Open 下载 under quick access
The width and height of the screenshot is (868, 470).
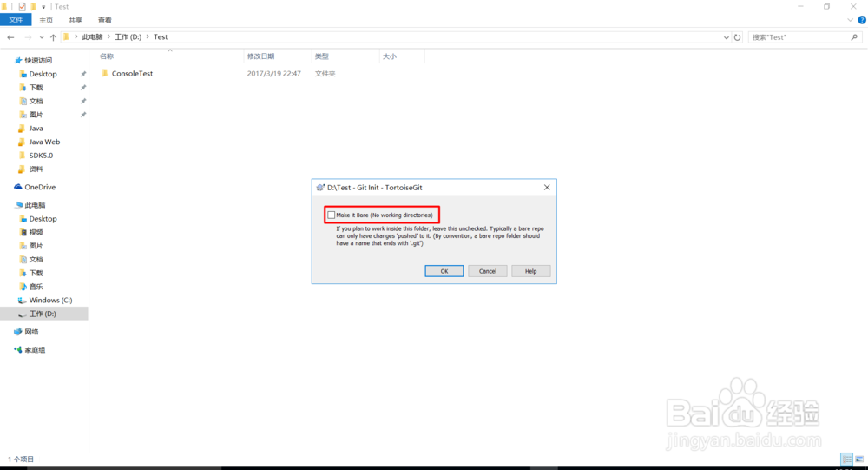36,88
